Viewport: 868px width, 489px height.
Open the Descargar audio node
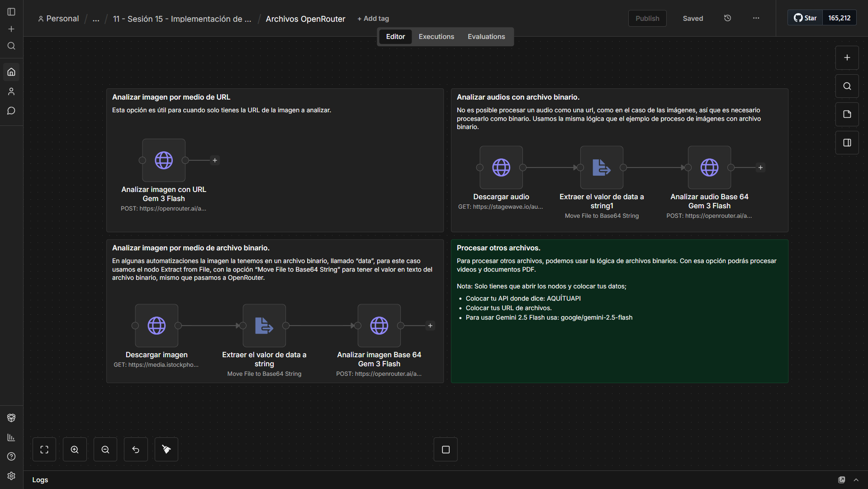click(x=501, y=168)
